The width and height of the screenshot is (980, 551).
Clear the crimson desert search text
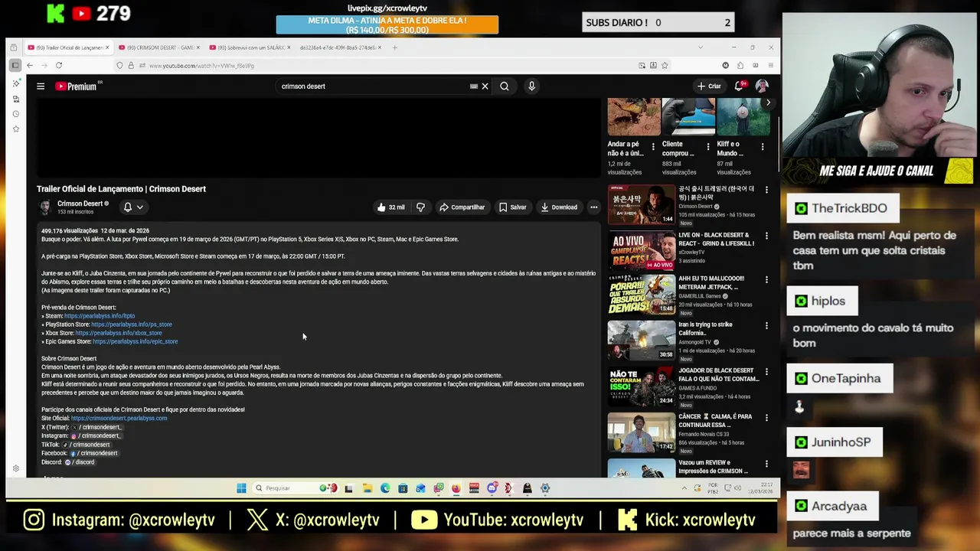pos(485,86)
